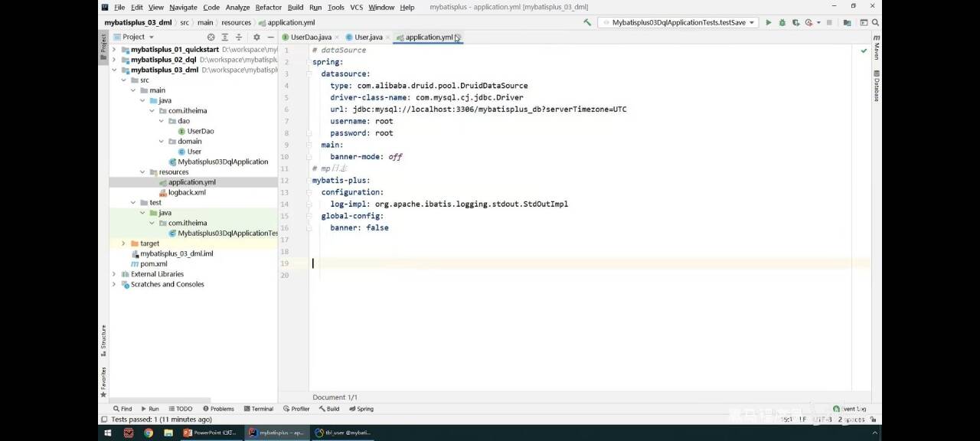Open Project Structure icon in toolbar
The image size is (980, 441).
click(848, 23)
